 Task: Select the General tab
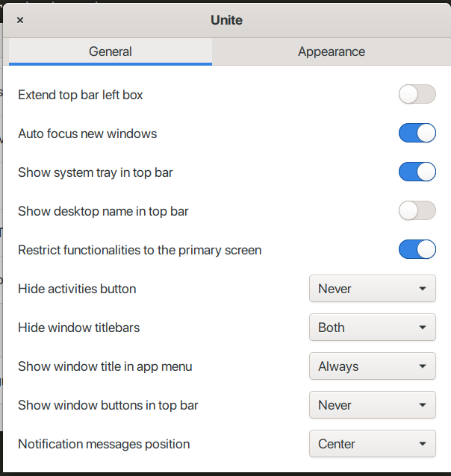[111, 51]
